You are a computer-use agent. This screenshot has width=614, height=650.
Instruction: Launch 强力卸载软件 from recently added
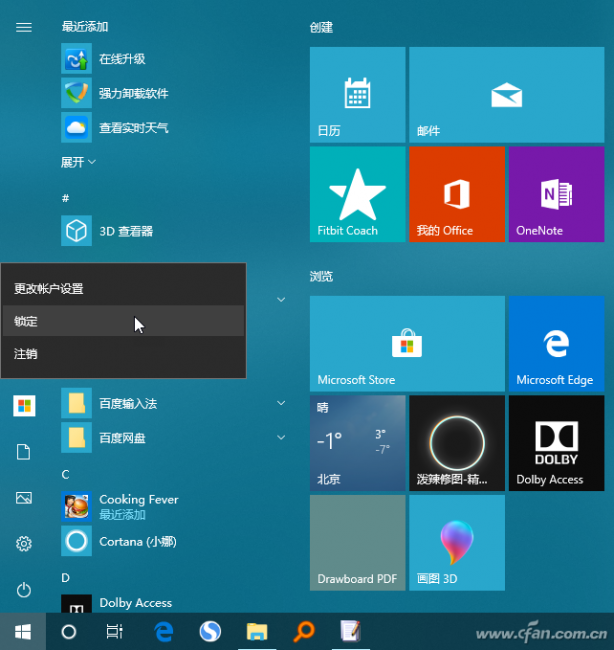tap(133, 93)
